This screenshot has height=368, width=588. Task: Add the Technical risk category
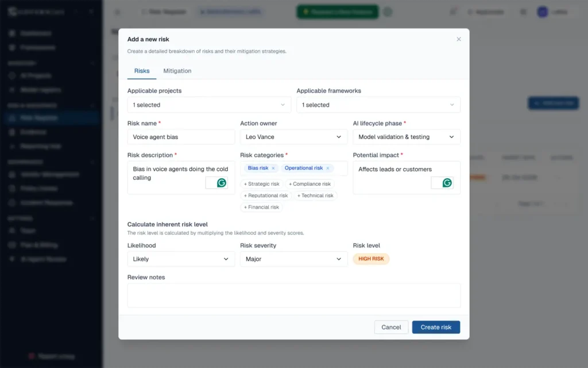click(315, 195)
